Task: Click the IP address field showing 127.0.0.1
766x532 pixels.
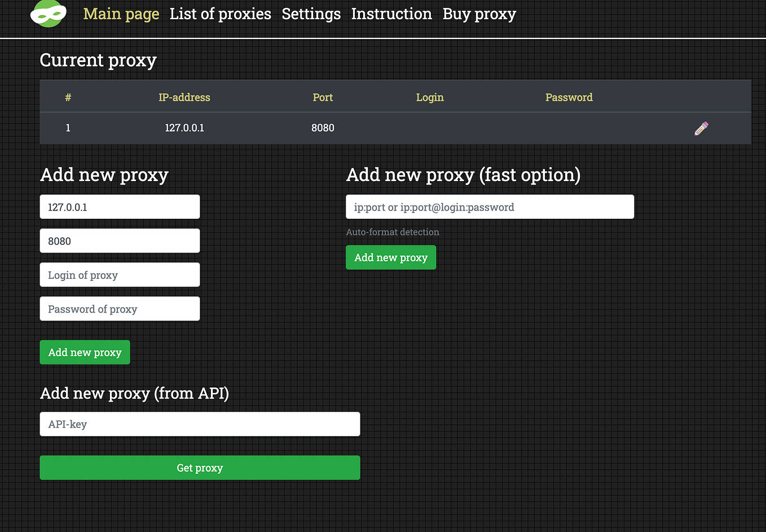Action: point(120,206)
